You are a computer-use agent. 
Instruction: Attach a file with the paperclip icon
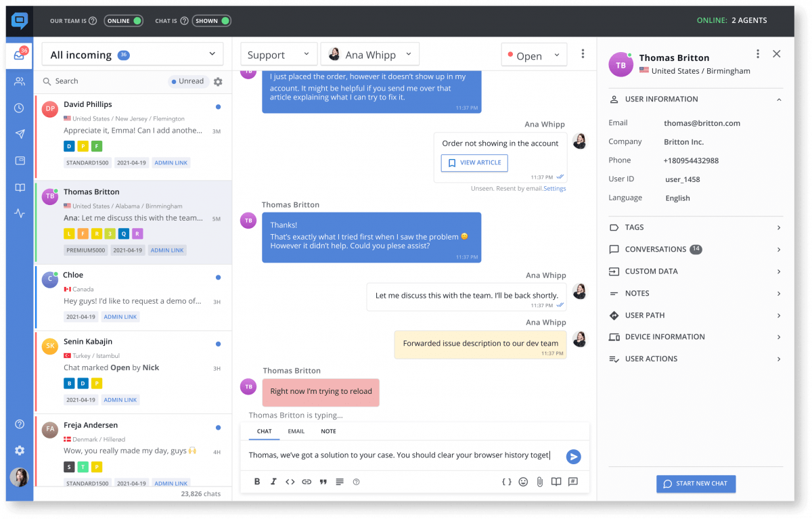point(539,481)
